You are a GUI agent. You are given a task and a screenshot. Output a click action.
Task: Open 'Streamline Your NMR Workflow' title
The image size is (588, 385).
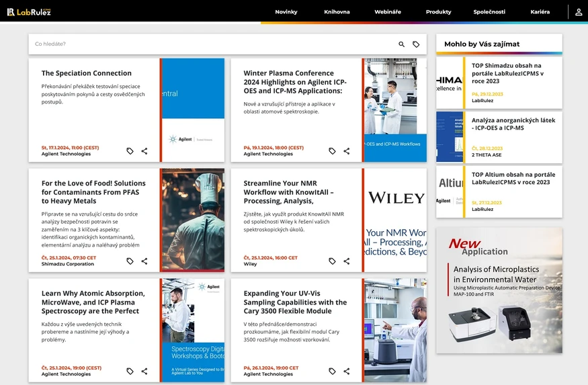tap(288, 192)
